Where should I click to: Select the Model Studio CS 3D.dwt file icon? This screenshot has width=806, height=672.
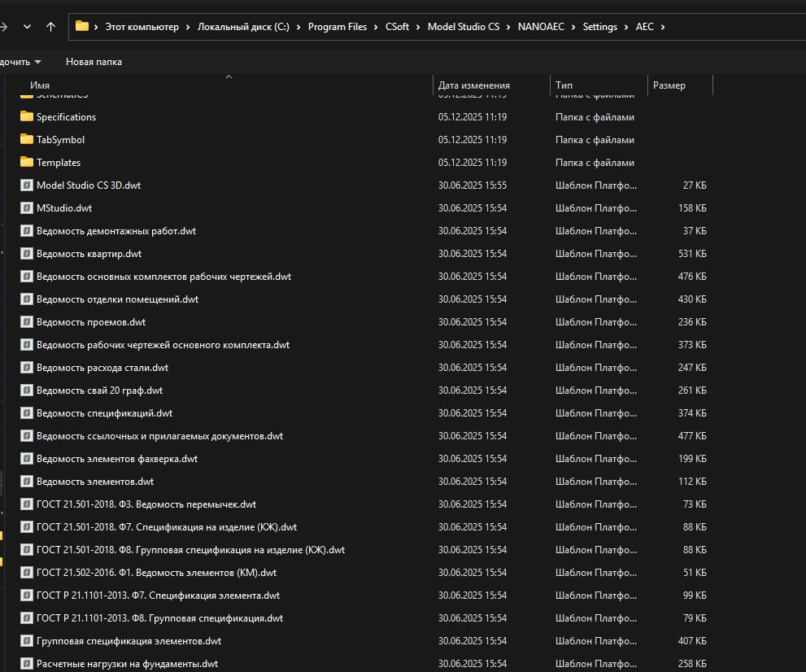coord(26,185)
